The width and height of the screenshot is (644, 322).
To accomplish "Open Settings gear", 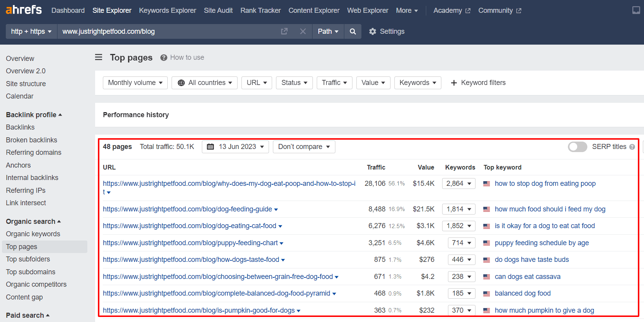I will tap(373, 31).
